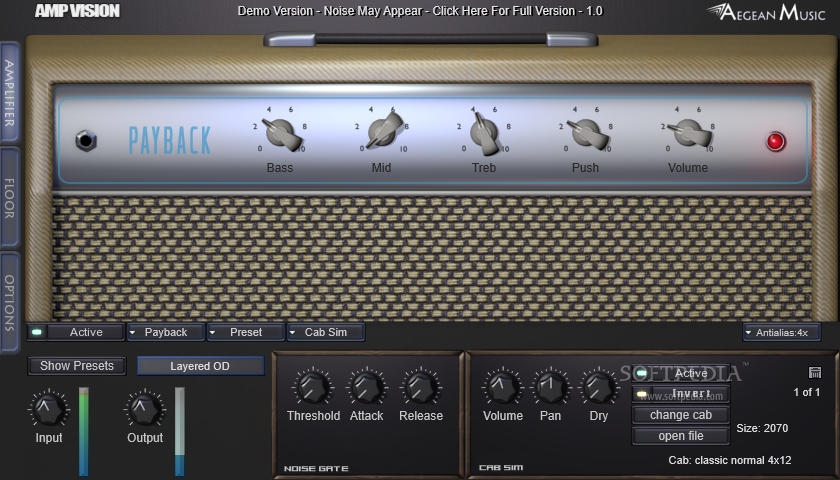Click the Amp Vision logo

(77, 11)
